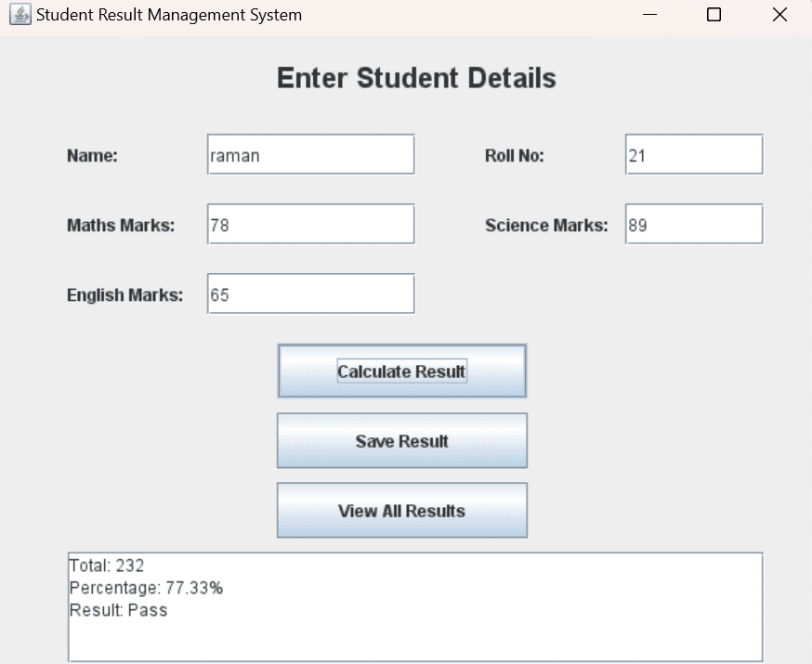
Task: Click the Save Result button
Action: [x=402, y=441]
